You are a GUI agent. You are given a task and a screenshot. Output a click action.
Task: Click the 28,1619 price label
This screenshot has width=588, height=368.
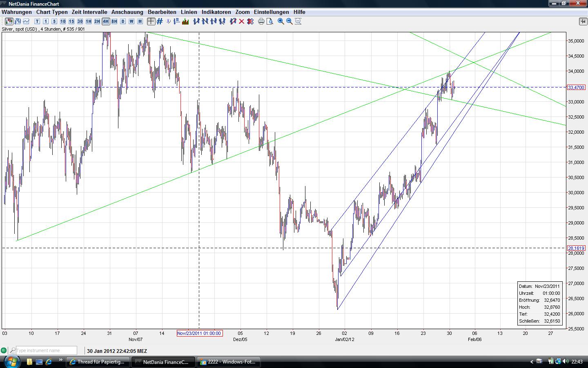[576, 248]
